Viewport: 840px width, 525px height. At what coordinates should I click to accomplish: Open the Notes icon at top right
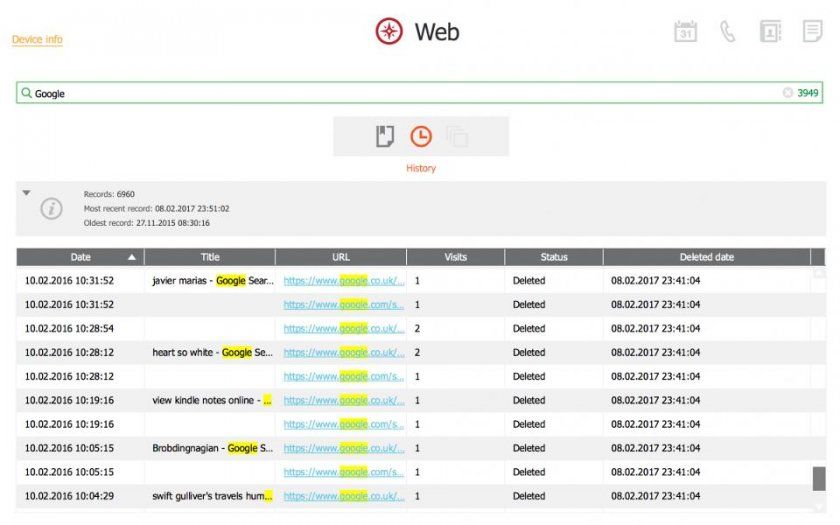click(x=812, y=32)
